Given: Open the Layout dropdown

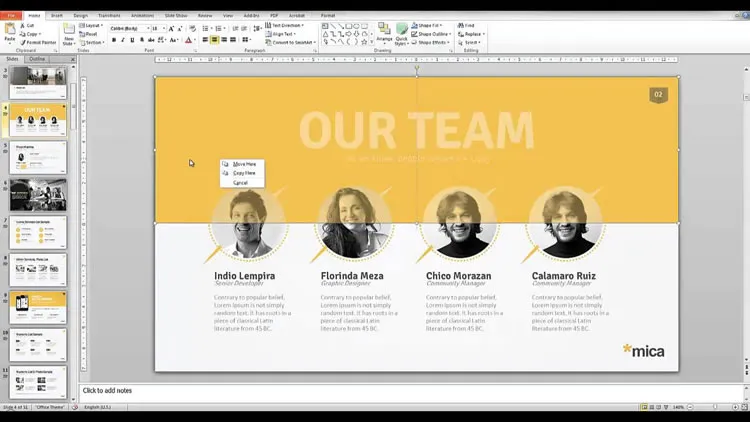Looking at the screenshot, I should pos(91,25).
